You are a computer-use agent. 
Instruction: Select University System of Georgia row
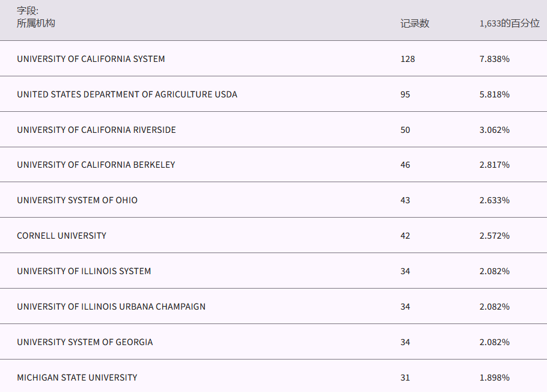(x=85, y=342)
